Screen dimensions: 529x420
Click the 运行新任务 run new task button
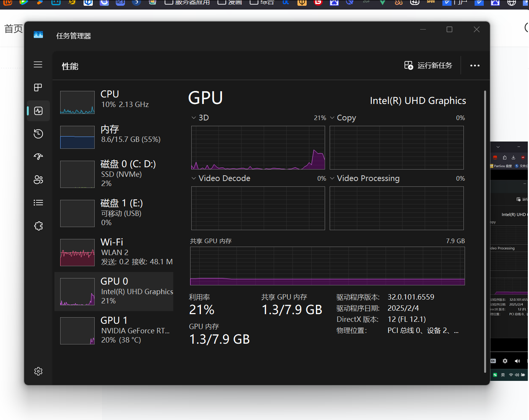point(428,66)
